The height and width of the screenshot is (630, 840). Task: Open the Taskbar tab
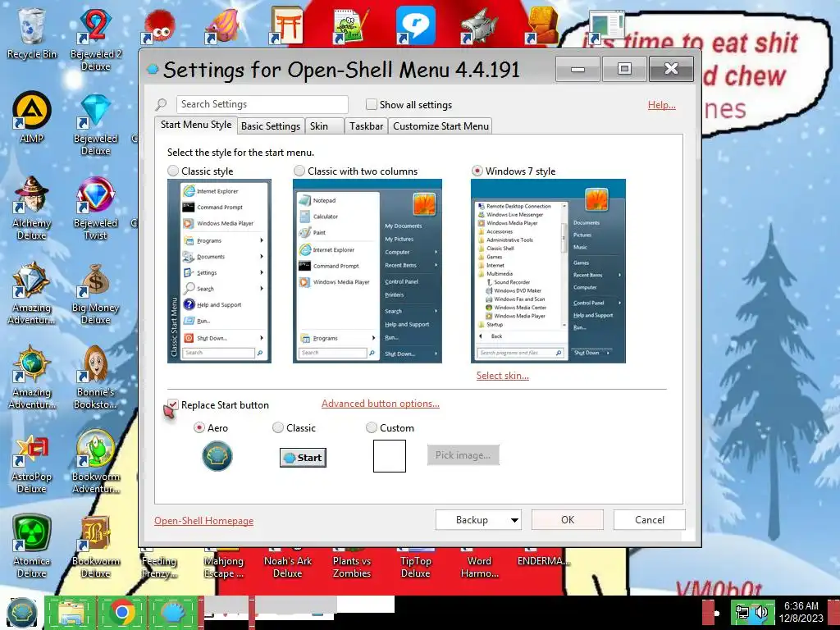click(x=366, y=126)
